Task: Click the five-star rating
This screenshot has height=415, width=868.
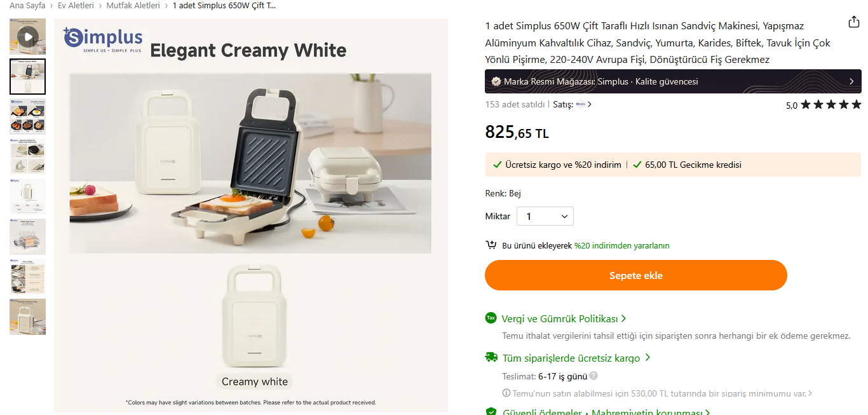Action: pyautogui.click(x=831, y=105)
